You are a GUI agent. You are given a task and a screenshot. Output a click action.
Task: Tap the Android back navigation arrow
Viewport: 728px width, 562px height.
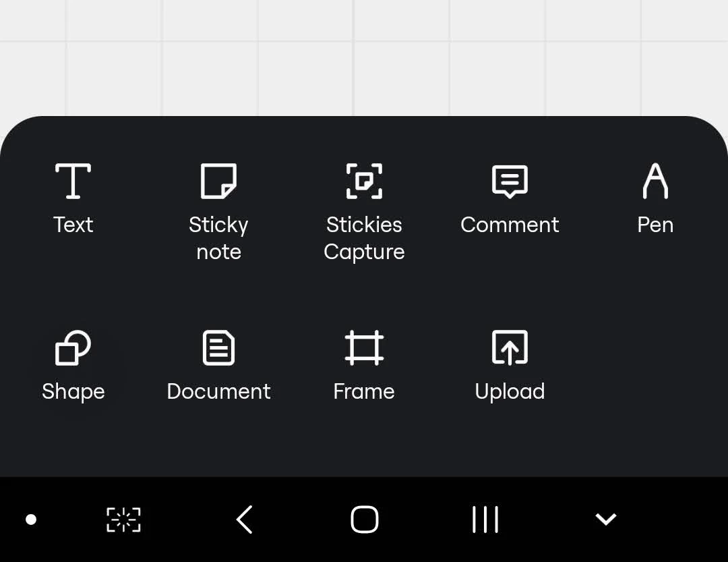(244, 519)
